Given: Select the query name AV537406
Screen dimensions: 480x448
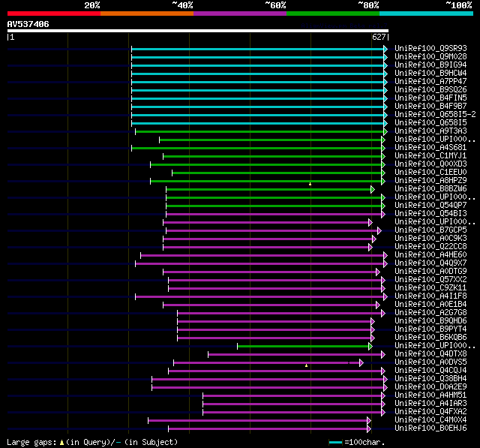Looking at the screenshot, I should 28,24.
